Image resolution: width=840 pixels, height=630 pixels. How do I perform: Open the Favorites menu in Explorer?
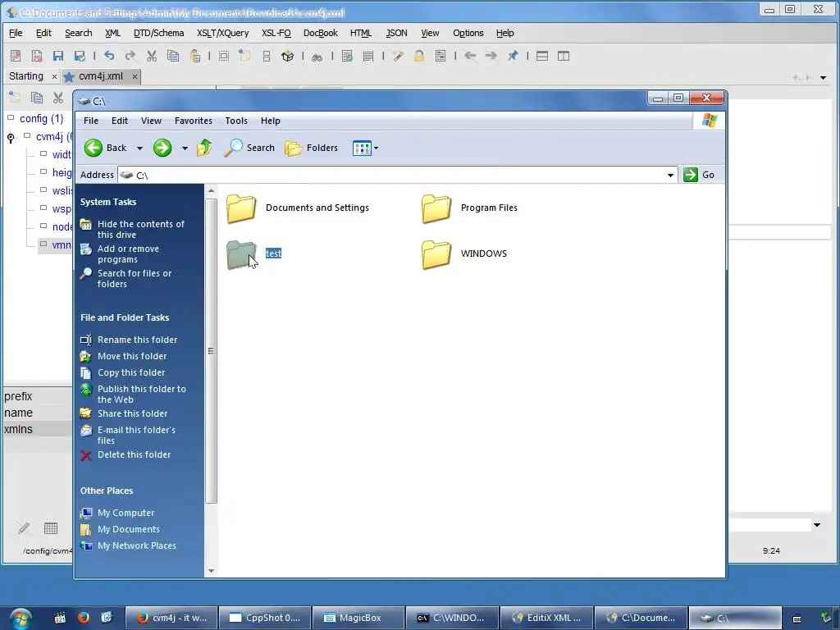point(194,121)
